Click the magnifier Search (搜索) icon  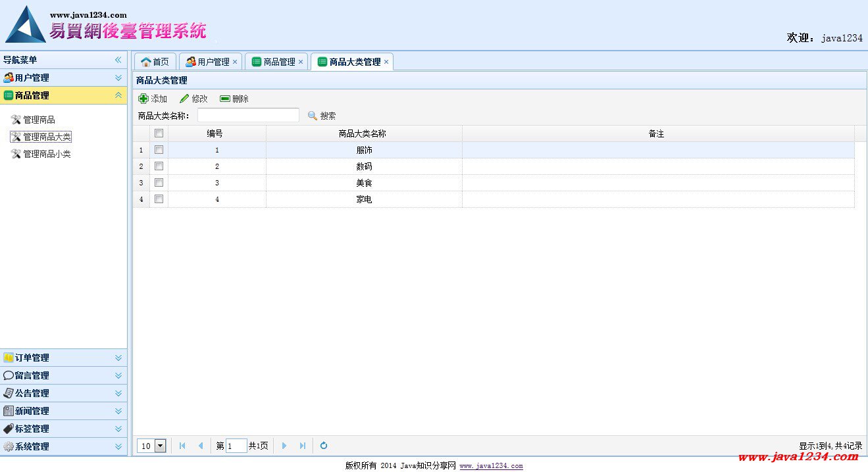pyautogui.click(x=313, y=116)
